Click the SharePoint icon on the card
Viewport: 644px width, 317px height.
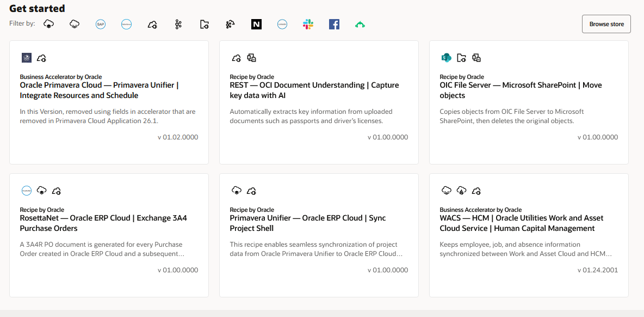[446, 58]
